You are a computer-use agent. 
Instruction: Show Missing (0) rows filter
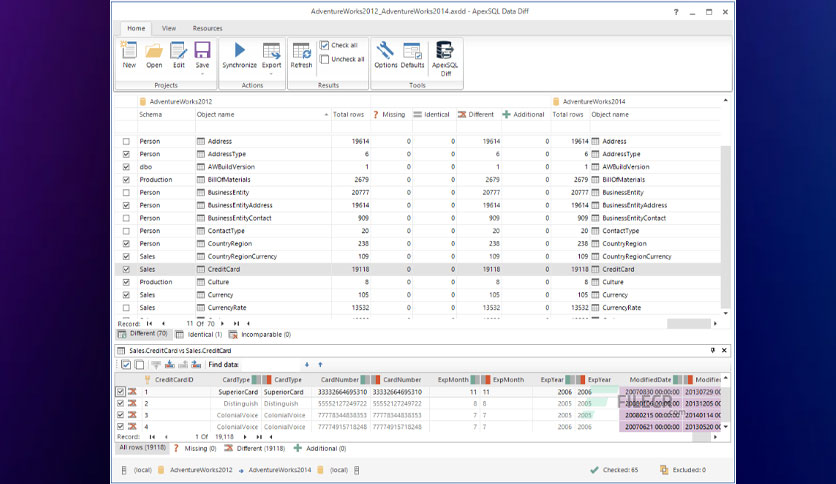pos(195,449)
